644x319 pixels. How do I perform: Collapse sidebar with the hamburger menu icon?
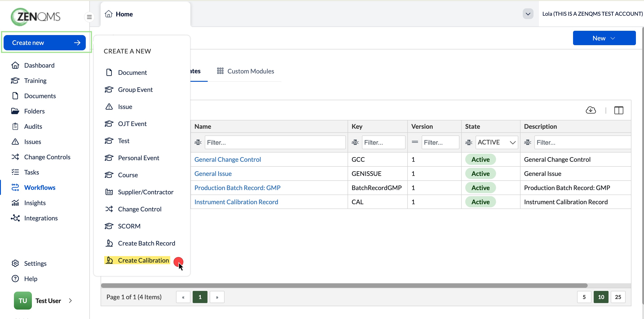click(89, 17)
